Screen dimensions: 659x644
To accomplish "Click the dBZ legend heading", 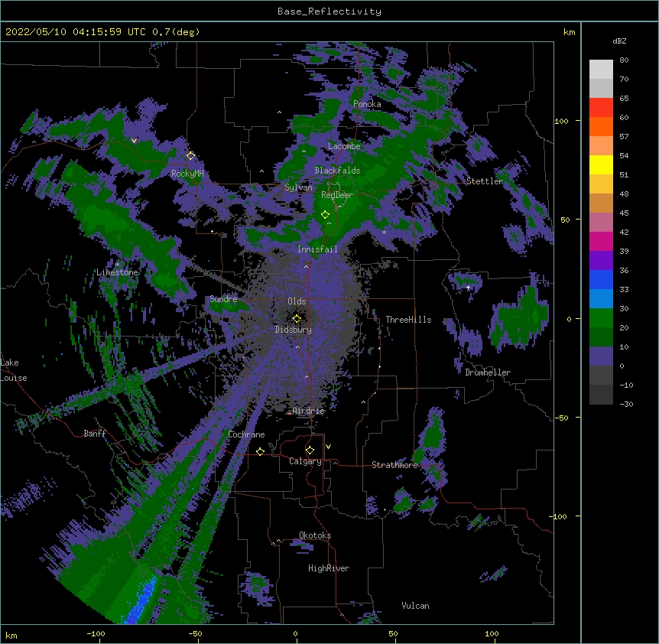I will pos(619,41).
